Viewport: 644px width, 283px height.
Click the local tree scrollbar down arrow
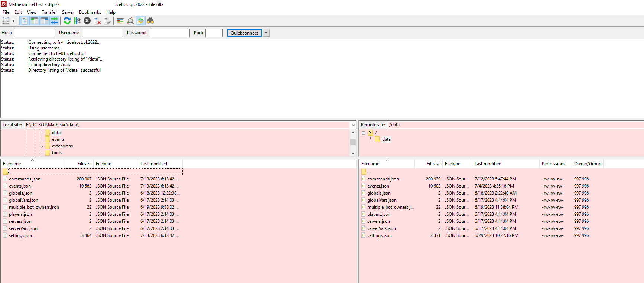(x=353, y=153)
